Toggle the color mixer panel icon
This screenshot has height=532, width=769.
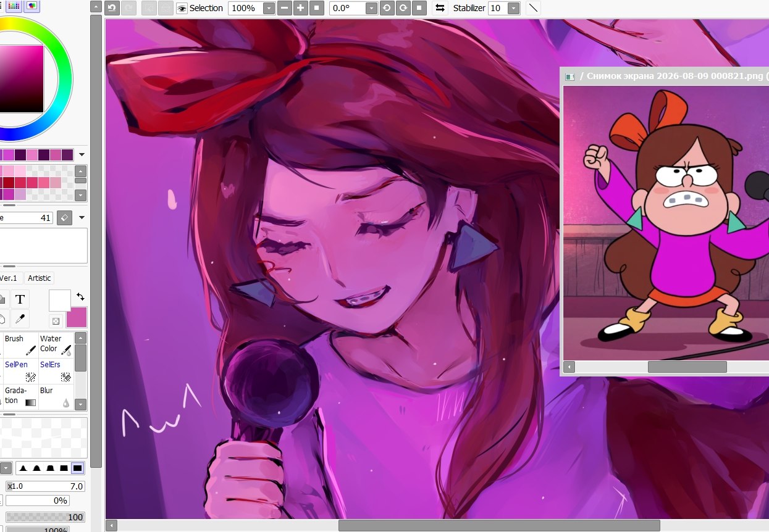point(32,6)
